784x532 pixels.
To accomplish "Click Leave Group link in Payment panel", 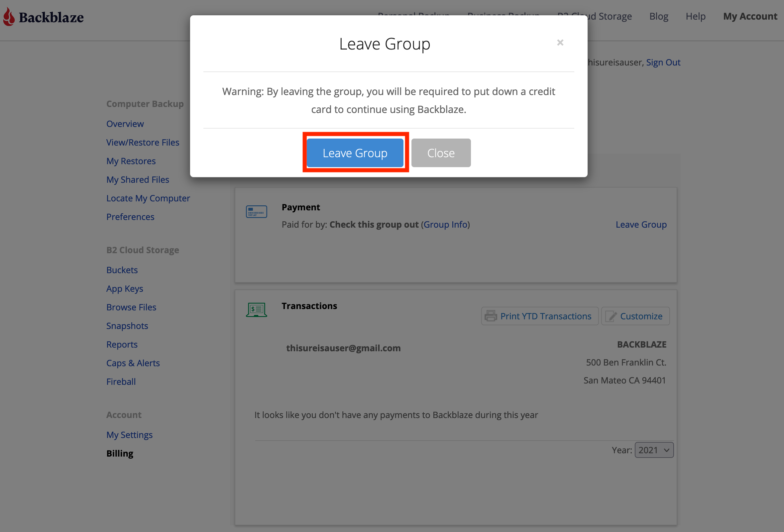I will pos(641,224).
